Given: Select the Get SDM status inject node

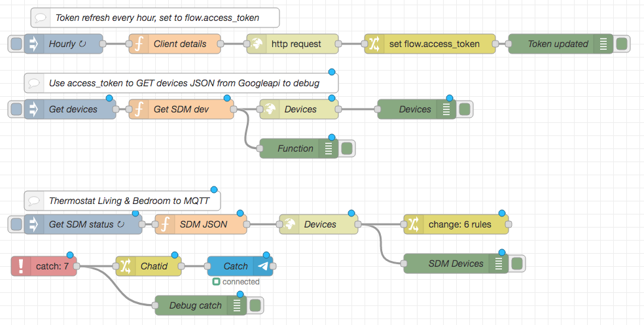Looking at the screenshot, I should (x=83, y=224).
